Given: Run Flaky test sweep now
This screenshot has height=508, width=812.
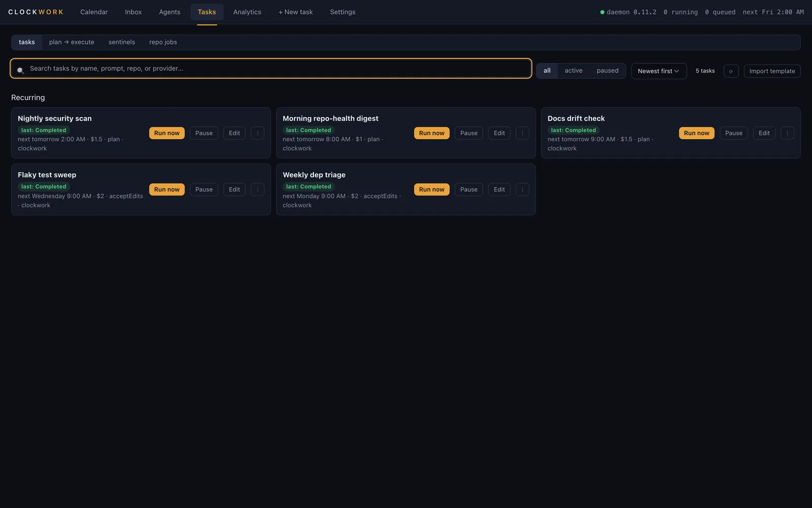Looking at the screenshot, I should pos(167,189).
